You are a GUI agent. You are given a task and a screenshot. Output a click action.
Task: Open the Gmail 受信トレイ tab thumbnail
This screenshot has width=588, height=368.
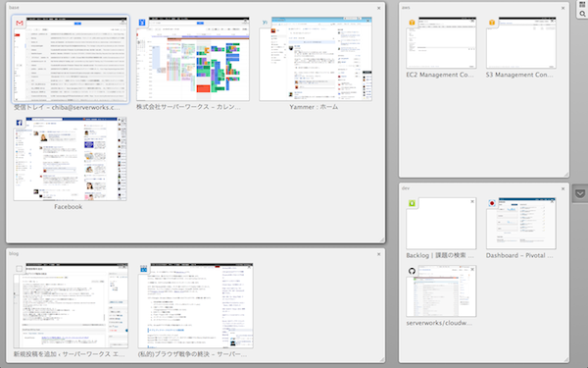71,59
